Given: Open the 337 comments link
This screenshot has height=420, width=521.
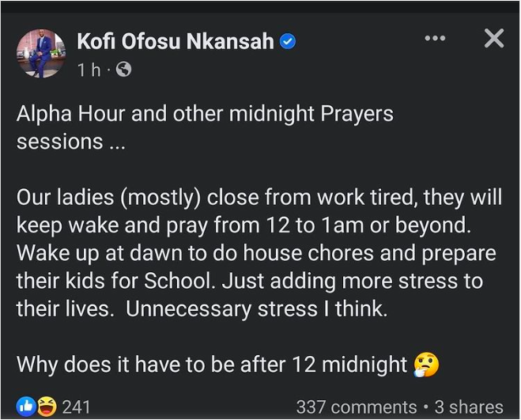Looking at the screenshot, I should pyautogui.click(x=357, y=407).
